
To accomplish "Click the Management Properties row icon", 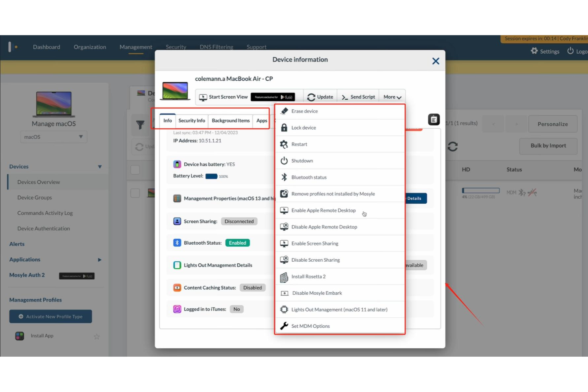I will (x=177, y=199).
